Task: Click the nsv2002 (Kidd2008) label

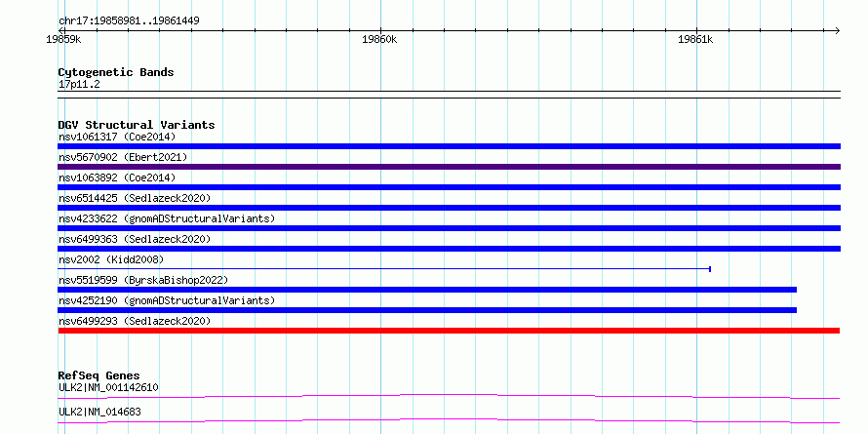Action: 111,259
